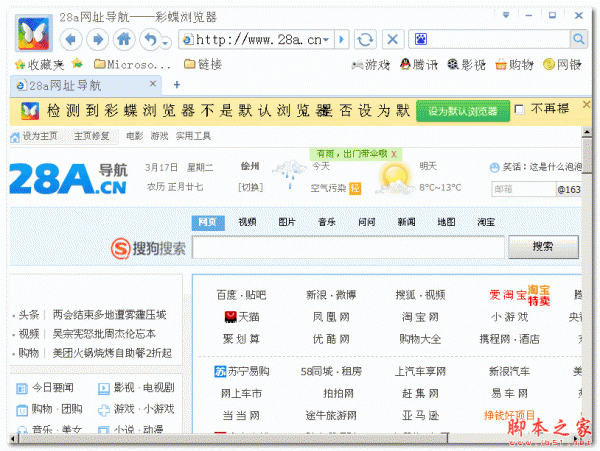600x451 pixels.
Task: Click the Sogou search text box
Action: [x=348, y=247]
